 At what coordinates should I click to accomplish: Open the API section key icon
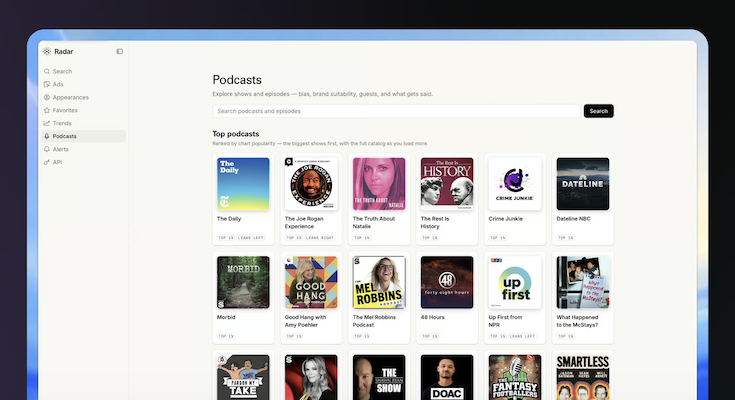pyautogui.click(x=47, y=162)
